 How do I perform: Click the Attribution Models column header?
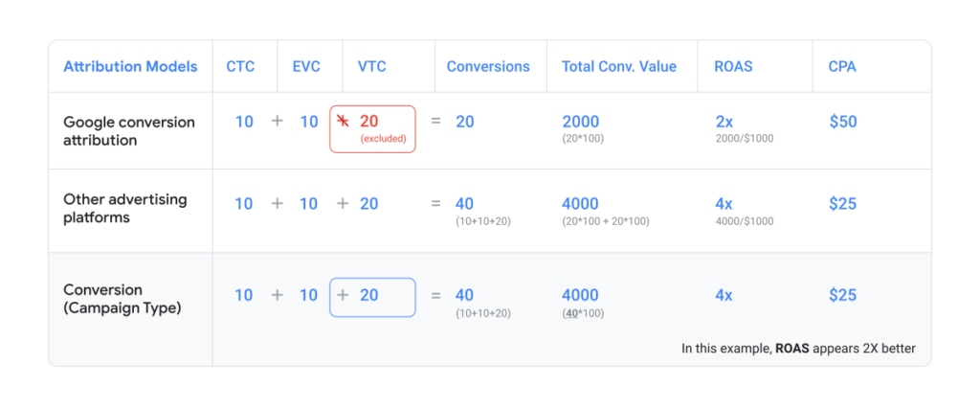[130, 67]
